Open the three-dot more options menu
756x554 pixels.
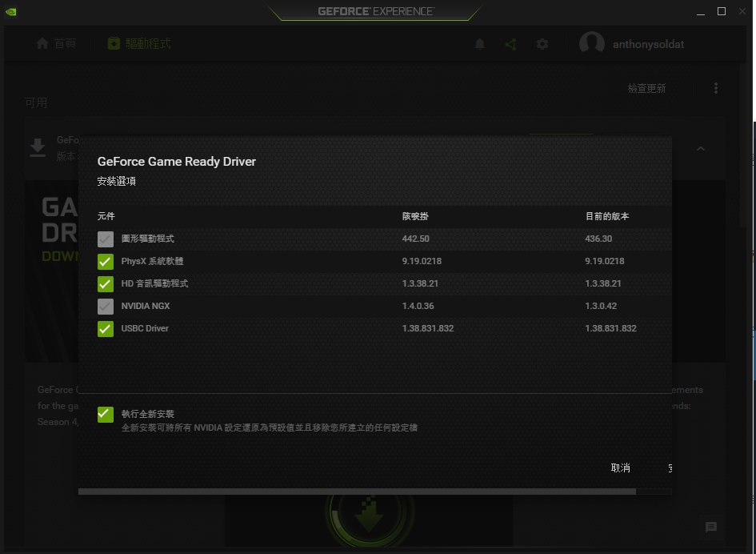click(x=716, y=88)
